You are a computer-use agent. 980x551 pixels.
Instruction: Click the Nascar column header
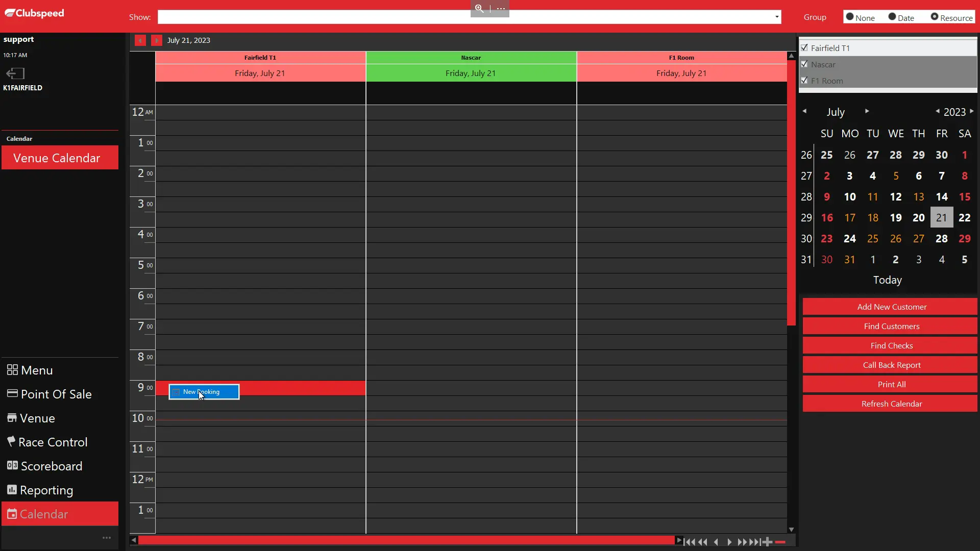coord(471,58)
